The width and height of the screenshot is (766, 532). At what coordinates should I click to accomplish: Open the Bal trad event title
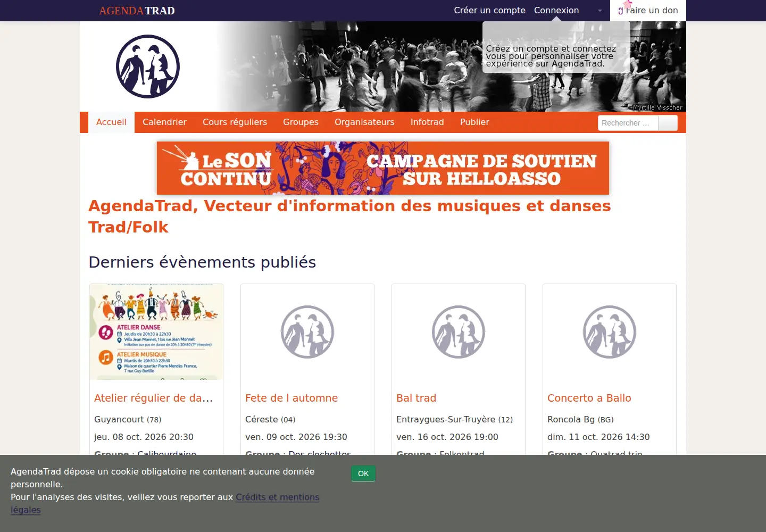click(x=416, y=398)
